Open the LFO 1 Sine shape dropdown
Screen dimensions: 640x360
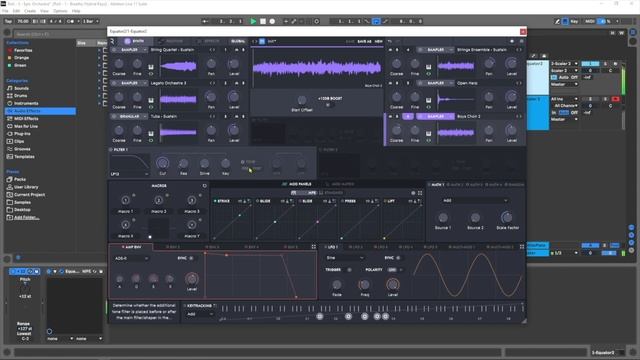(344, 258)
